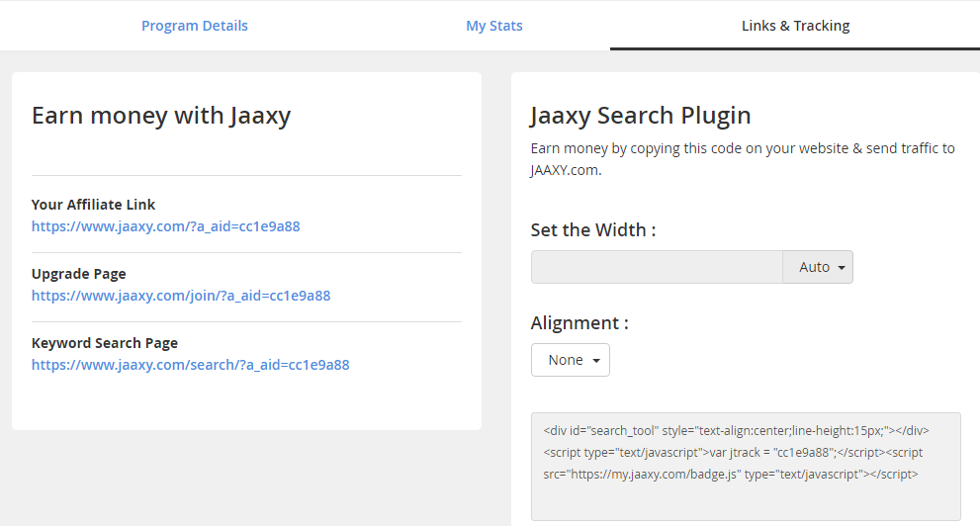Click the 'Your Affiliate Link' label
The image size is (980, 526).
(93, 205)
